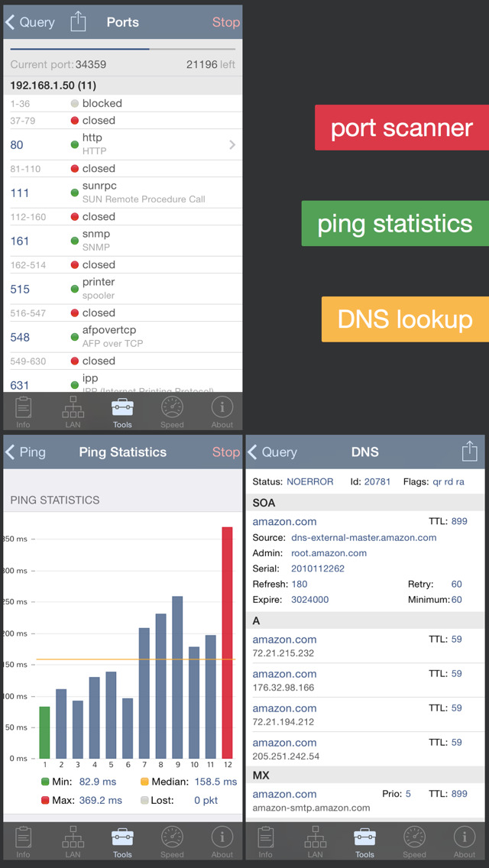Screen dimensions: 489x868
Task: Click the port scan progress bar
Action: (x=122, y=49)
